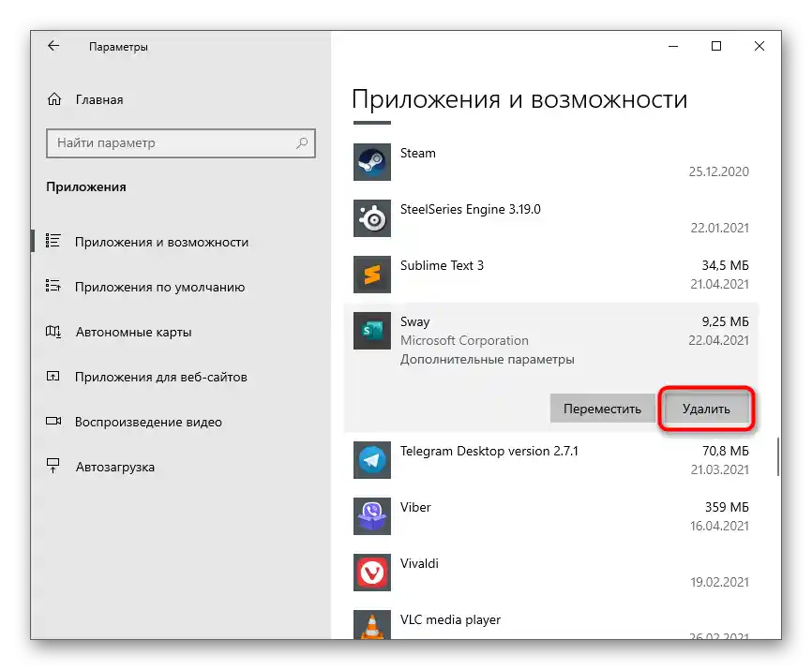Image resolution: width=812 pixels, height=670 pixels.
Task: Click the Переместить button
Action: 602,409
